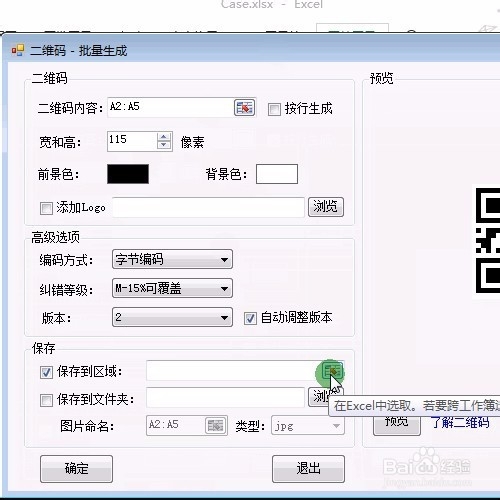Click range selector icon for 二维码内容
Image resolution: width=500 pixels, height=500 pixels.
(x=245, y=107)
